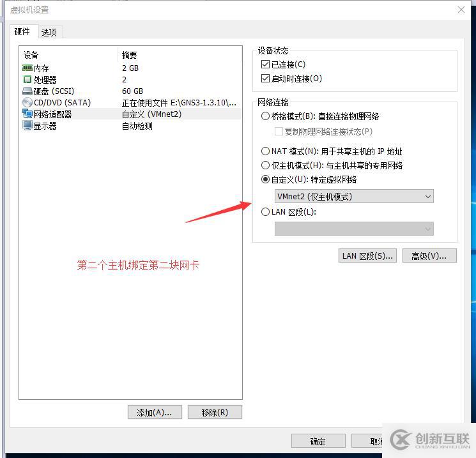Toggle the 已连接(C) checkbox
476x458 pixels.
(265, 65)
